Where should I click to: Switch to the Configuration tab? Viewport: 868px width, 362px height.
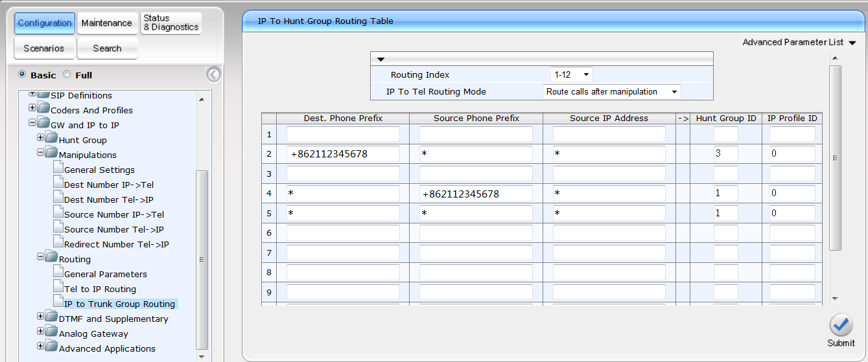[45, 23]
